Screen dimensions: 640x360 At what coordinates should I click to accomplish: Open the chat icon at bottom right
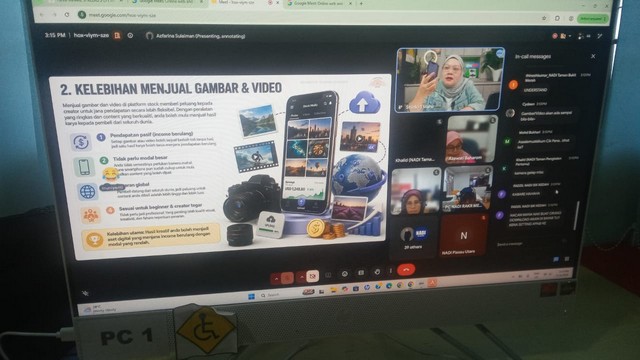(x=556, y=259)
